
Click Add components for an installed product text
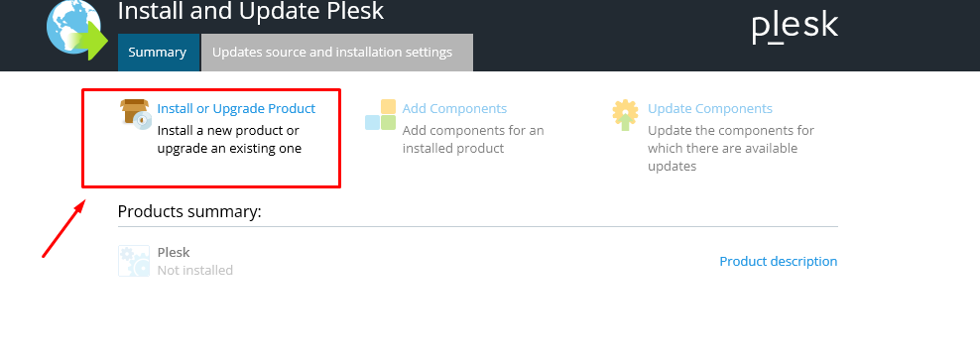pyautogui.click(x=473, y=140)
